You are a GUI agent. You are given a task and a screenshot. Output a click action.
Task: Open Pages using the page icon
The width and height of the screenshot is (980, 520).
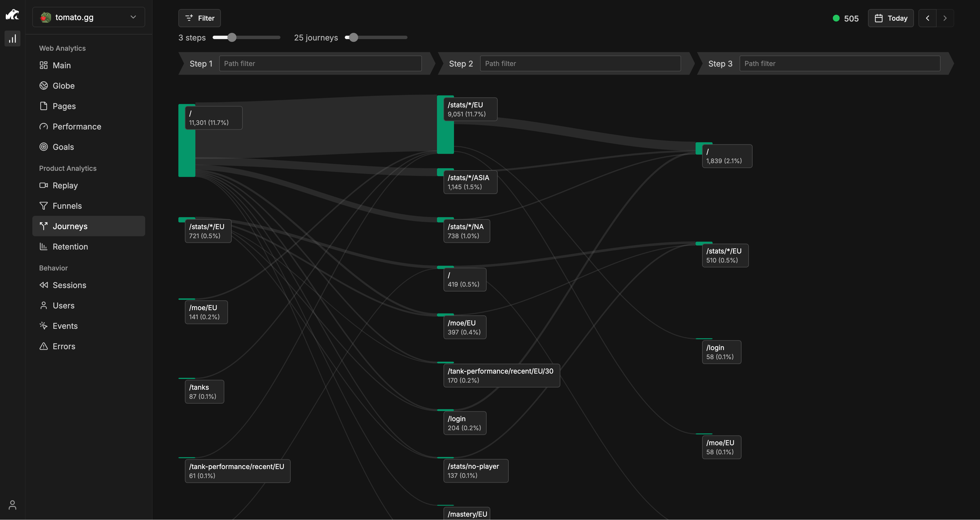tap(43, 106)
